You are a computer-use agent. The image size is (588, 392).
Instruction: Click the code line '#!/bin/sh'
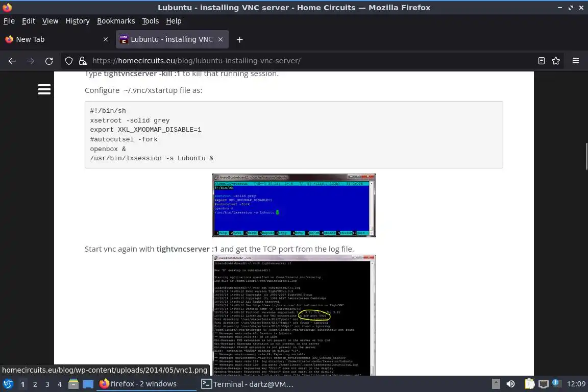coord(108,111)
